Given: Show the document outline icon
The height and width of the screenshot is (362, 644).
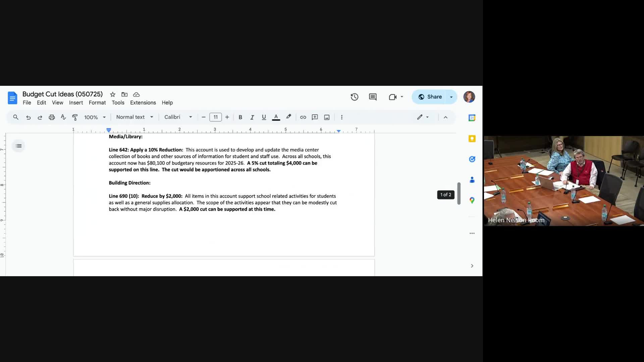Looking at the screenshot, I should (19, 146).
